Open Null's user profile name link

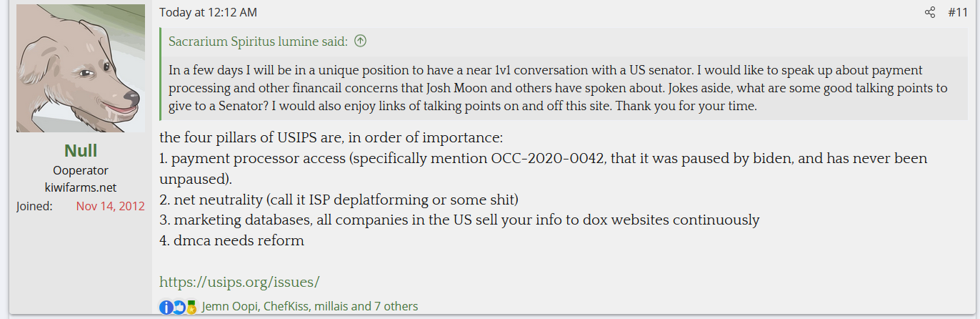point(81,151)
